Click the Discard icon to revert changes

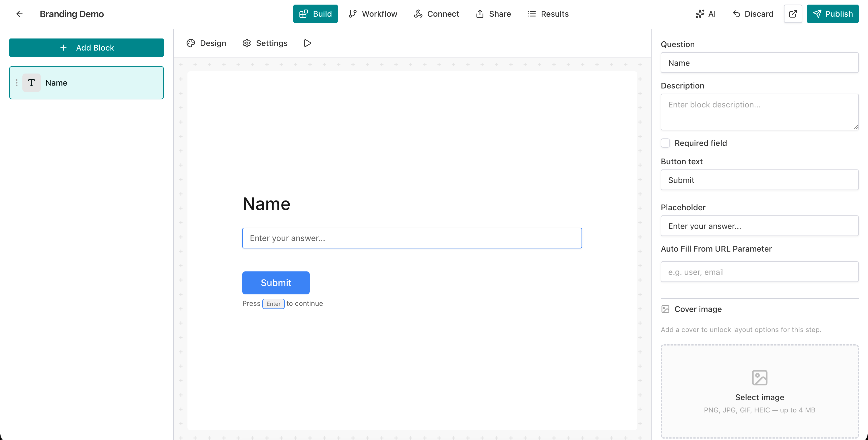tap(737, 14)
